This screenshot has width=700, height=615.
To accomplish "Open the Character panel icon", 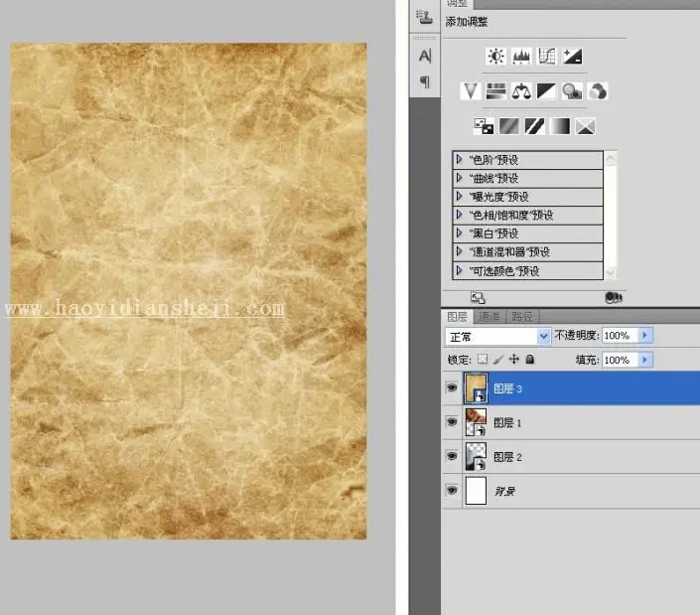I will pyautogui.click(x=425, y=56).
